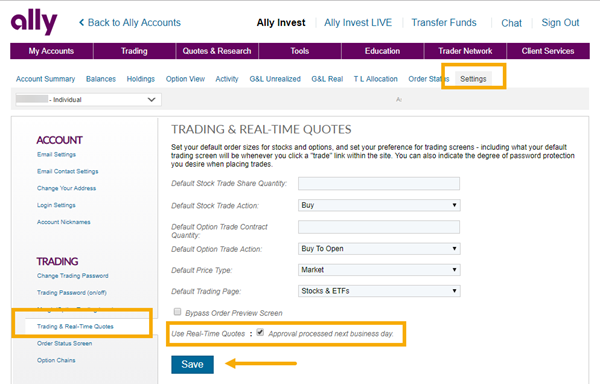This screenshot has height=384, width=600.
Task: Focus Default Option Trade Contract Quantity field
Action: pyautogui.click(x=379, y=227)
